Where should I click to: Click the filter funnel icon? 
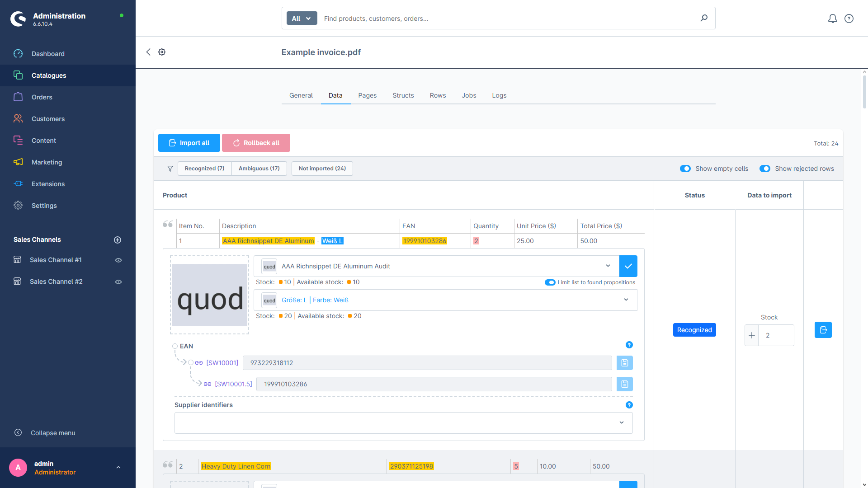pos(170,169)
